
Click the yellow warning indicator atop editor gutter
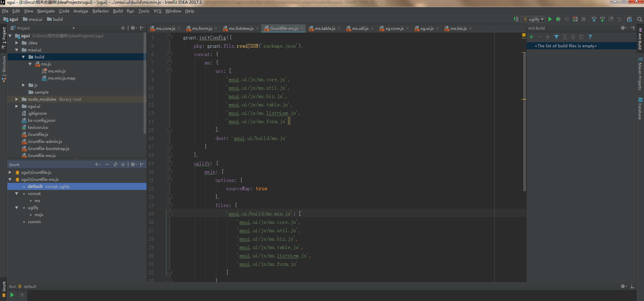coord(524,35)
